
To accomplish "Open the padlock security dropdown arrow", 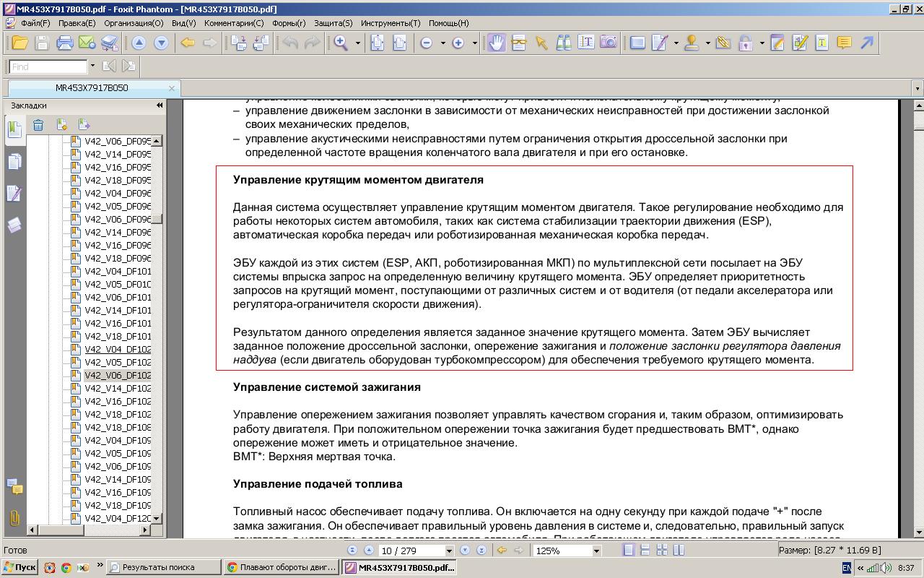I will click(762, 43).
